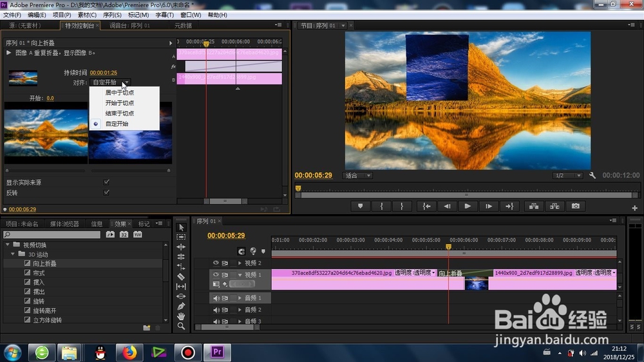Create new custom bin in Effects panel
This screenshot has height=362, width=644.
tap(146, 327)
